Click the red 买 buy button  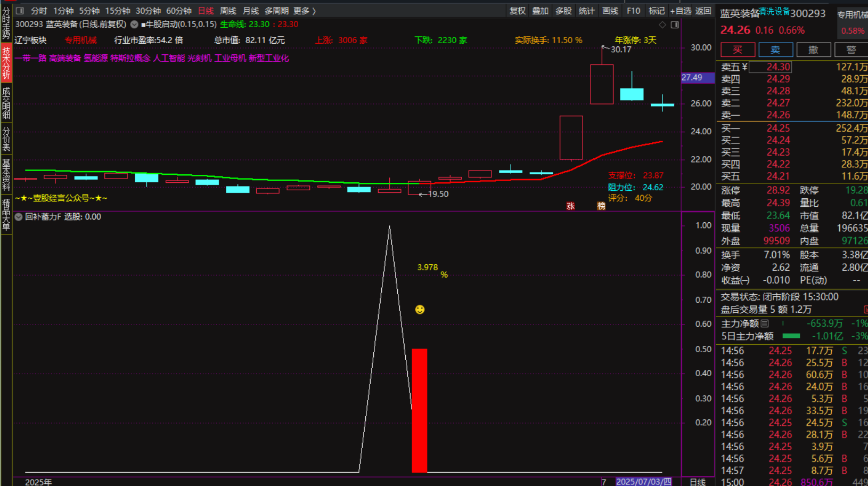pyautogui.click(x=738, y=50)
